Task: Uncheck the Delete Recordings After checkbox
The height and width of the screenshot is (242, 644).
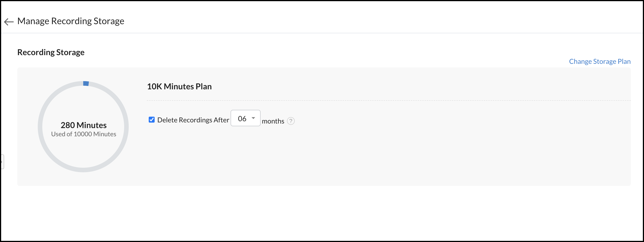Action: click(151, 120)
